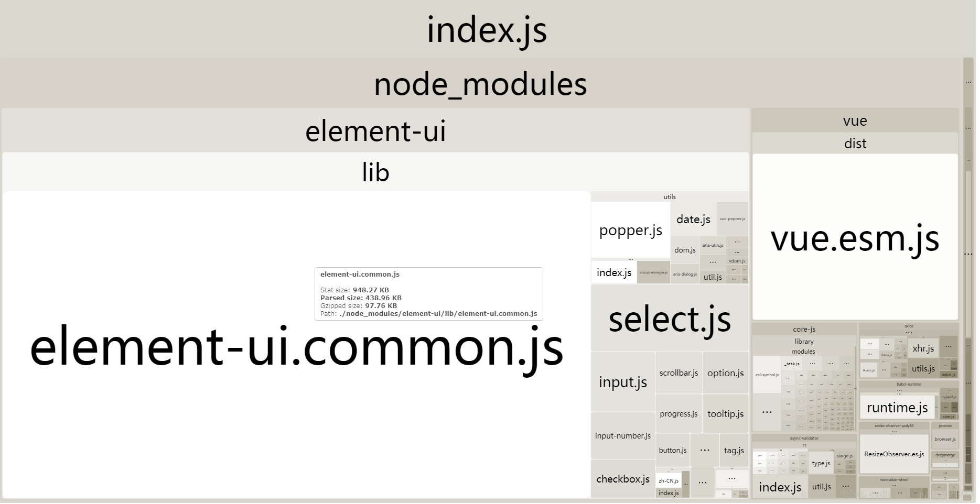Click the button.js block

pyautogui.click(x=673, y=450)
